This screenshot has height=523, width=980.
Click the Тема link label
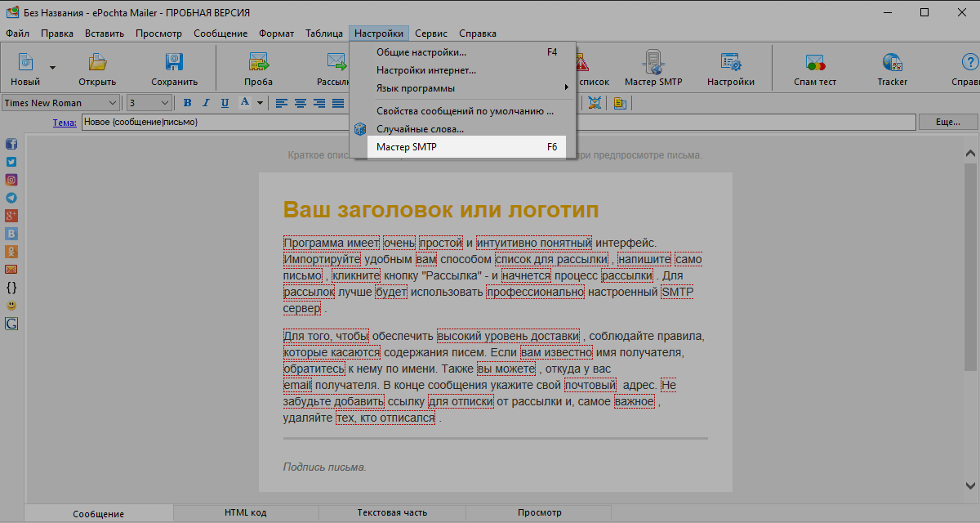[65, 122]
